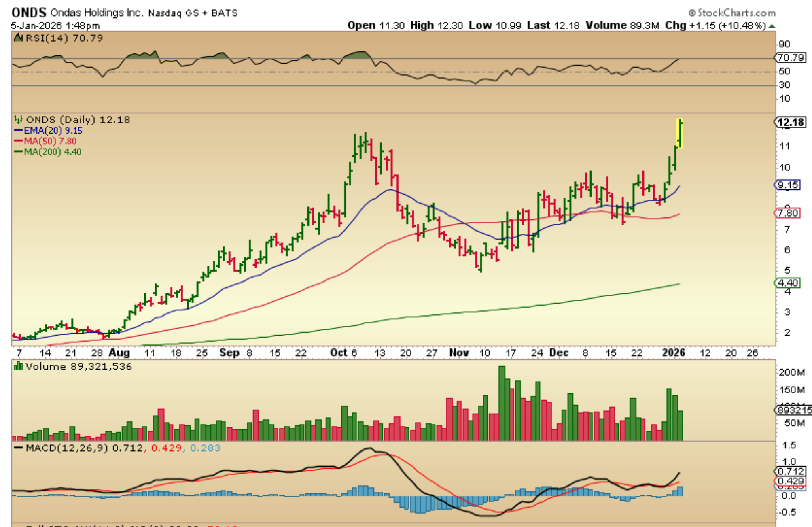
Task: Open the StockCharts.com watermark link
Action: pos(731,13)
